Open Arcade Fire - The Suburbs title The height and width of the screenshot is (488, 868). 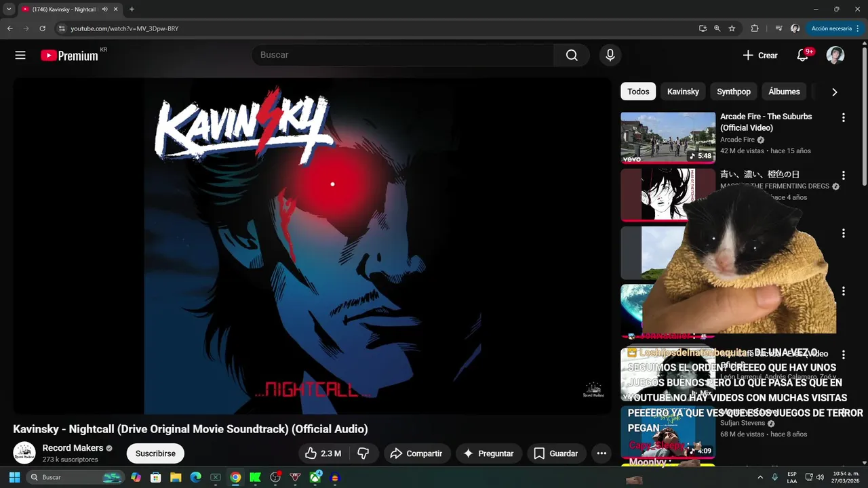(x=766, y=122)
